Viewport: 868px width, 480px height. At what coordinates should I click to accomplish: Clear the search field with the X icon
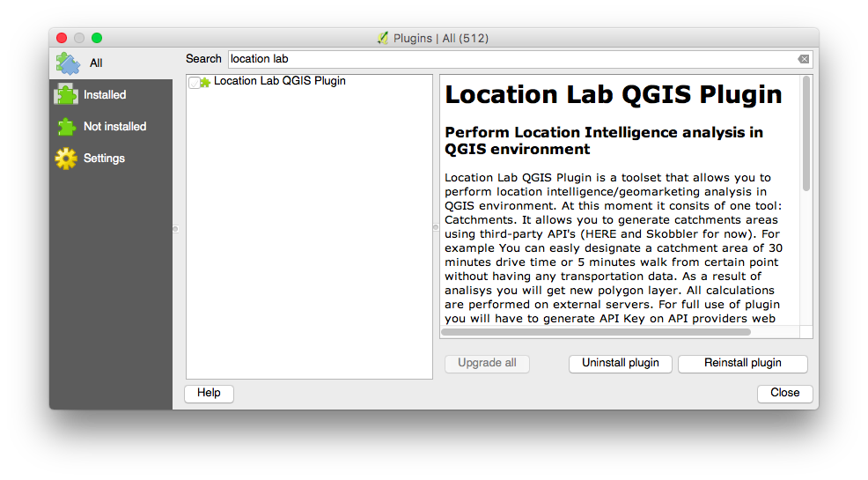pos(803,59)
